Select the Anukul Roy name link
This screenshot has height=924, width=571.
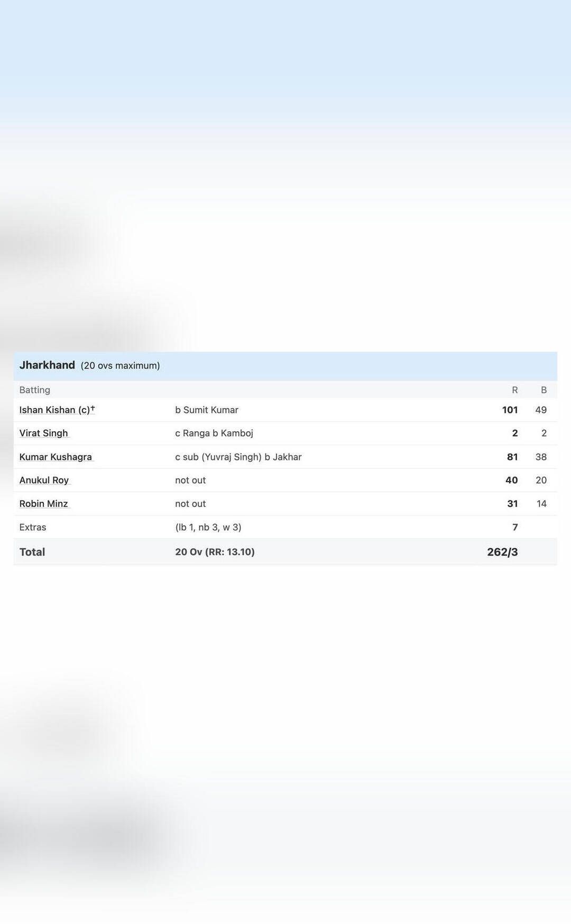(44, 480)
